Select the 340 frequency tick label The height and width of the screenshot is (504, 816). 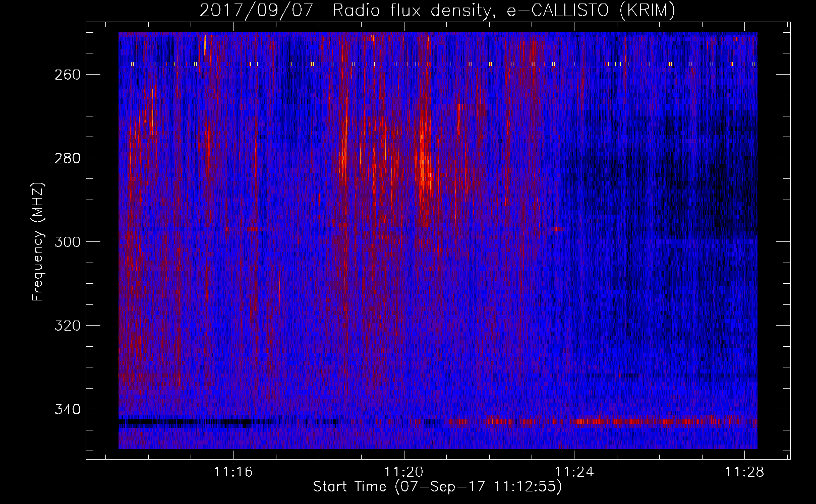coord(68,409)
